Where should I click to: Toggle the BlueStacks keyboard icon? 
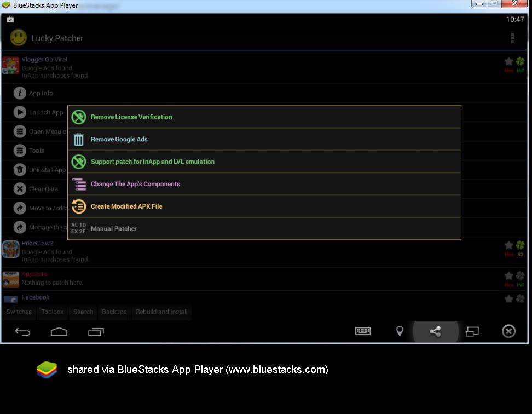click(363, 331)
